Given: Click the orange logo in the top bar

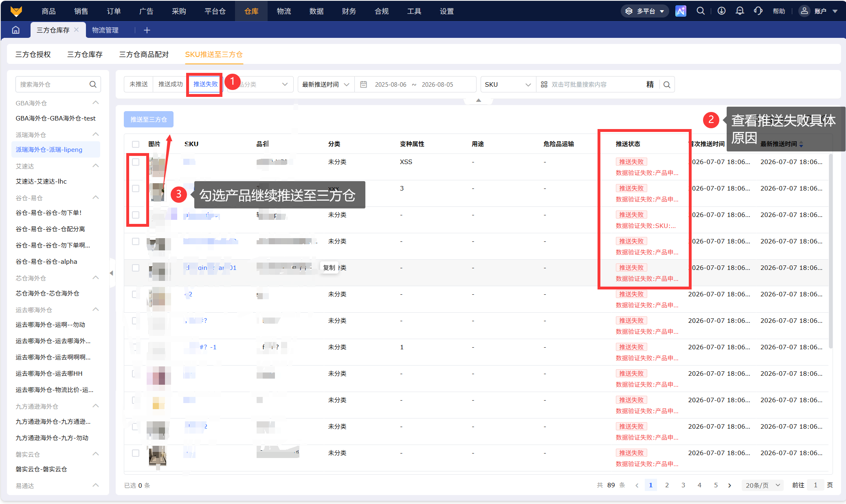Looking at the screenshot, I should pyautogui.click(x=16, y=11).
